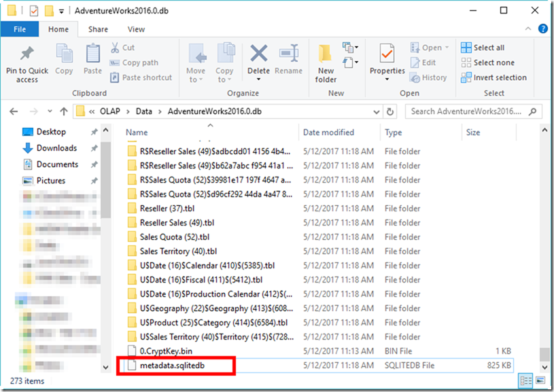Viewport: 554px width, 392px height.
Task: Click the Properties checkmark icon
Action: pos(387,53)
